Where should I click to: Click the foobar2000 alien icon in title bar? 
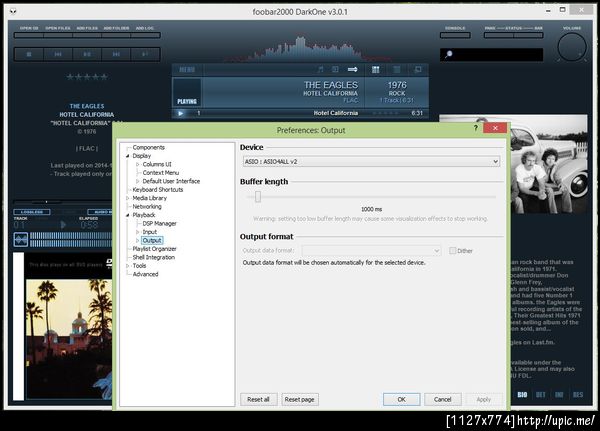tap(14, 11)
